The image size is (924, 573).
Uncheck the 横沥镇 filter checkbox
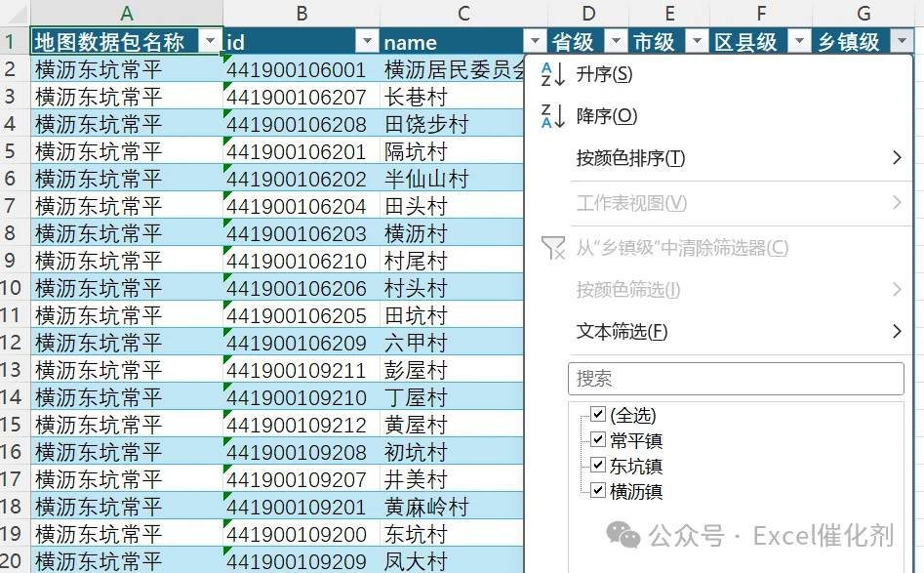tap(598, 490)
